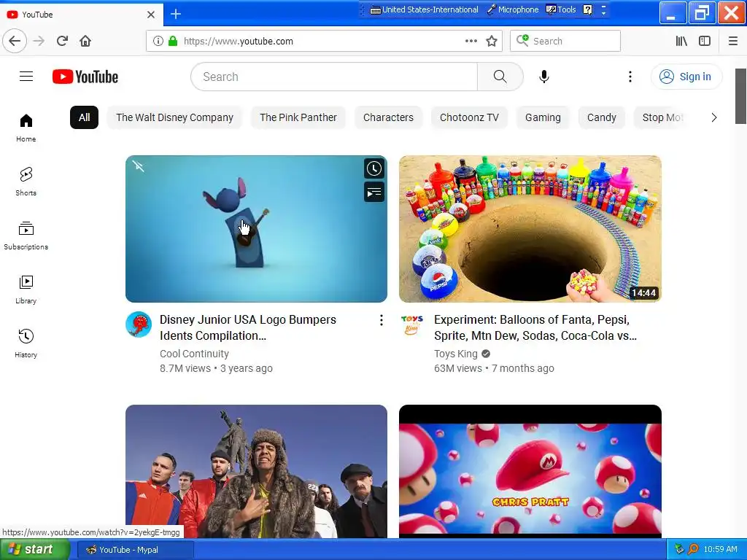Toggle the browser sidebar icon

[x=705, y=41]
